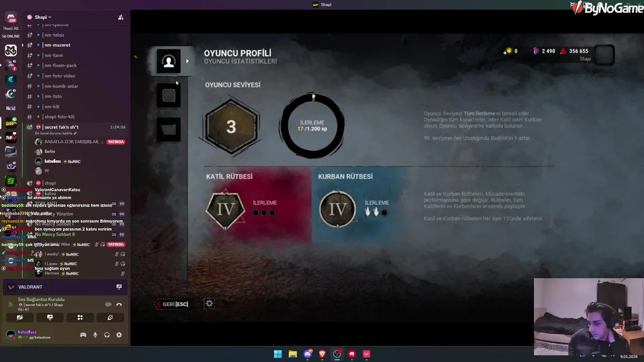Open activities button in voice panel
644x362 pixels.
(x=80, y=317)
